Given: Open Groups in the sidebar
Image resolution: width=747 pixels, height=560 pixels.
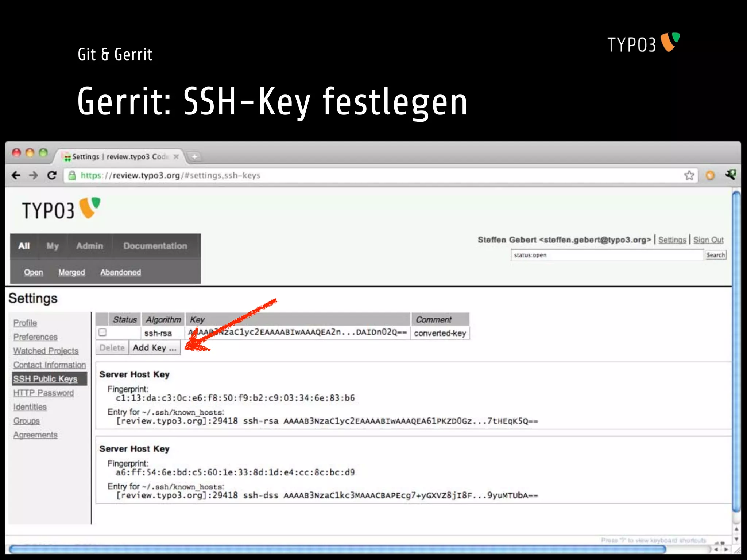Looking at the screenshot, I should point(26,421).
